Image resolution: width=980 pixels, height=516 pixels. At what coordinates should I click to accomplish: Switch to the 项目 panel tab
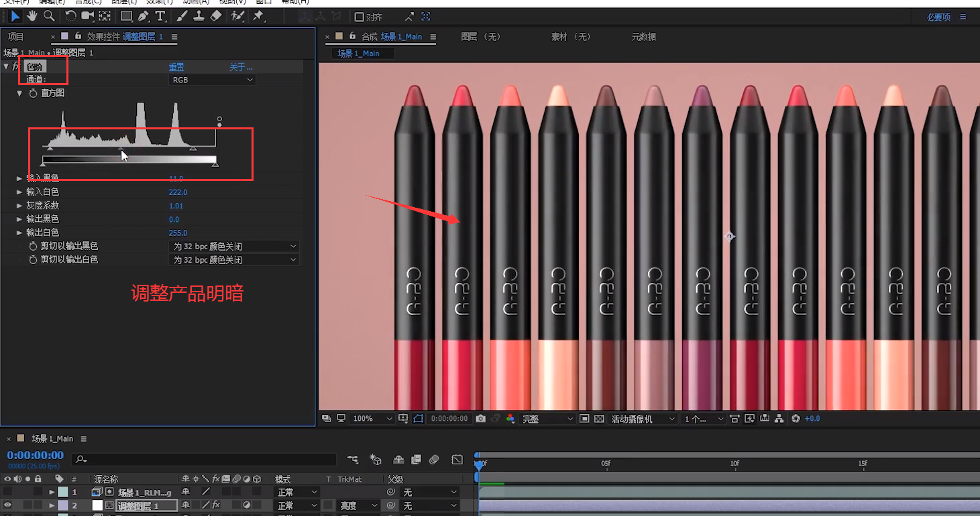point(15,37)
